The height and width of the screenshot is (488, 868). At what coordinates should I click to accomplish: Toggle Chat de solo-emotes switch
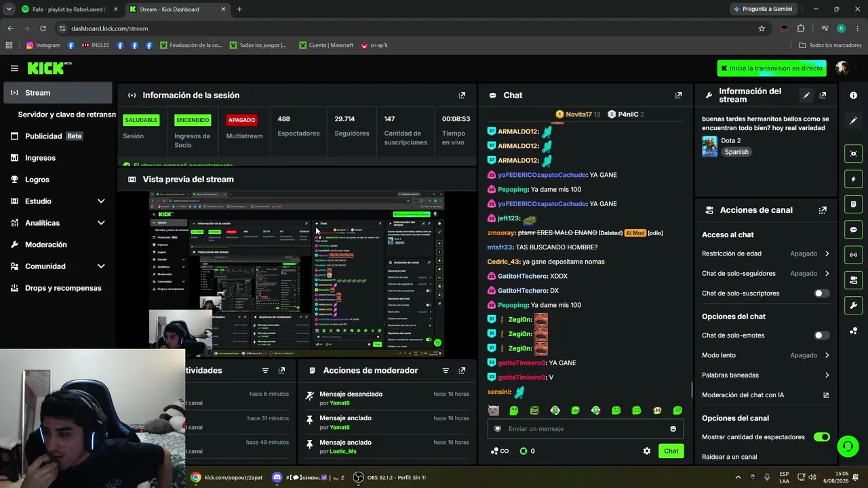[821, 335]
